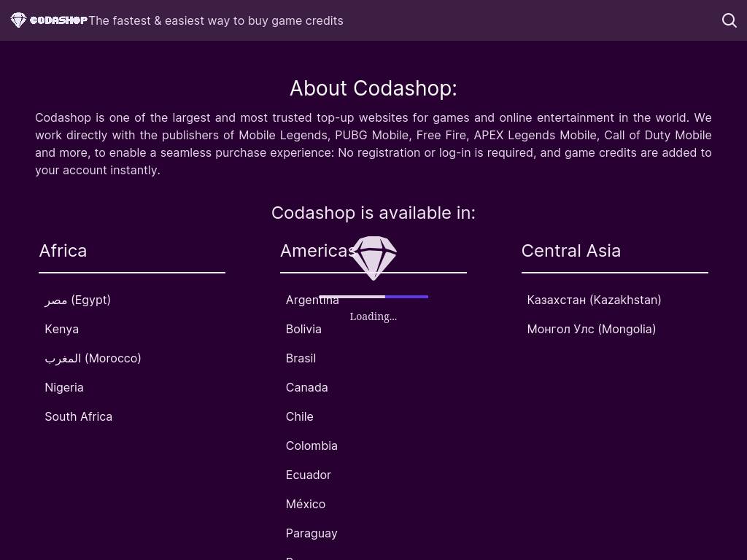Choose Brasil country link
The height and width of the screenshot is (560, 747).
click(x=301, y=358)
